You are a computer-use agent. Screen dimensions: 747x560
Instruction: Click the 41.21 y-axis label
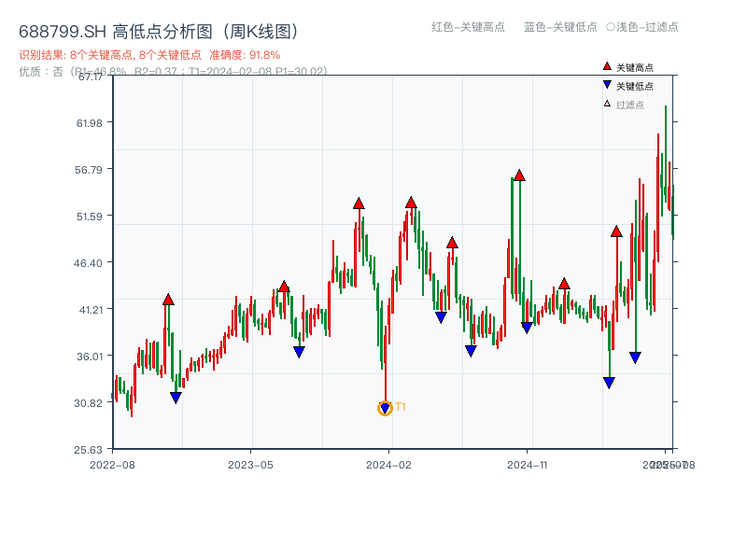91,310
